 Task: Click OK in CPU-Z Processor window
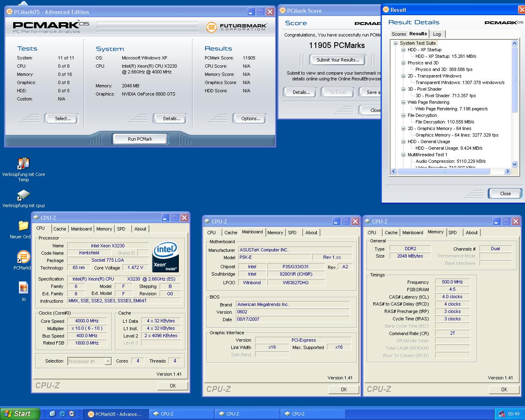(x=173, y=386)
